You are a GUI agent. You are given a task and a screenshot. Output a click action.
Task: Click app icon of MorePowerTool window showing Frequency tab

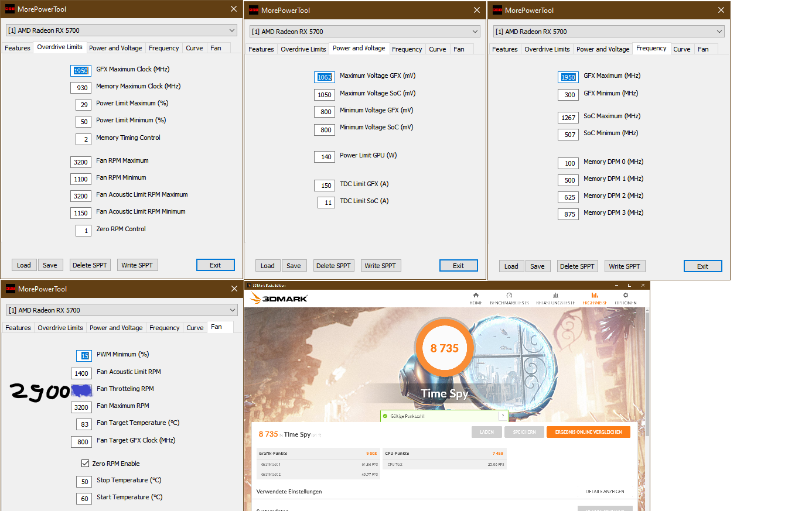pyautogui.click(x=497, y=10)
